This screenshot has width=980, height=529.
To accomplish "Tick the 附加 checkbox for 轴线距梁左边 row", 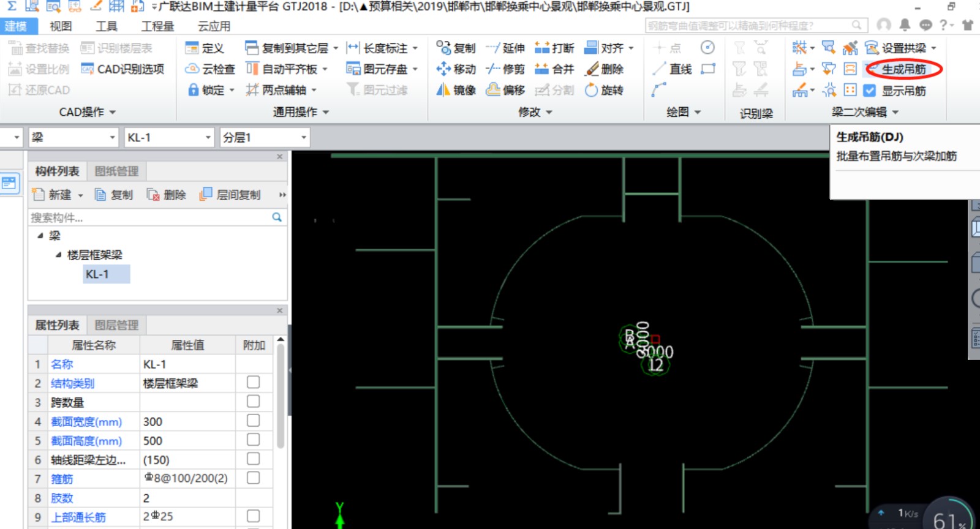I will 253,459.
